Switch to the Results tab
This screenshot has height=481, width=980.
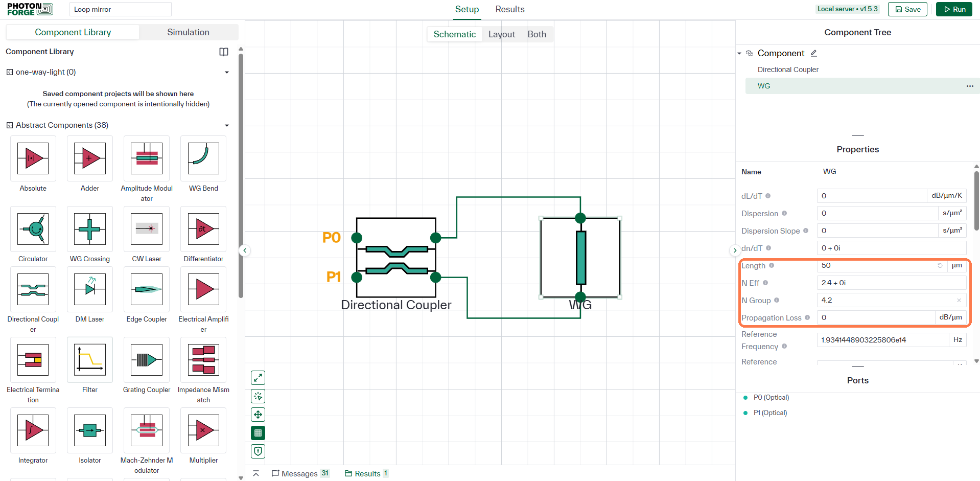pyautogui.click(x=510, y=9)
